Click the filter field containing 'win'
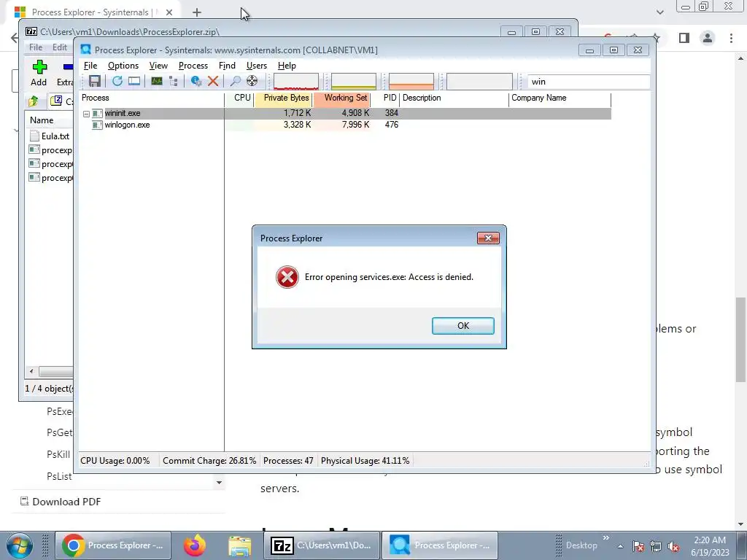Screen dimensions: 747x560 coord(589,82)
